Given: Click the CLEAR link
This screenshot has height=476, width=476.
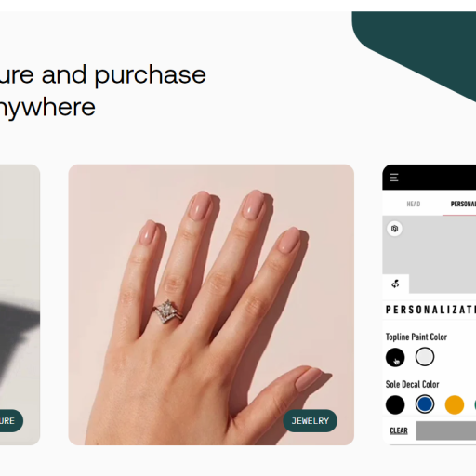Looking at the screenshot, I should (399, 430).
